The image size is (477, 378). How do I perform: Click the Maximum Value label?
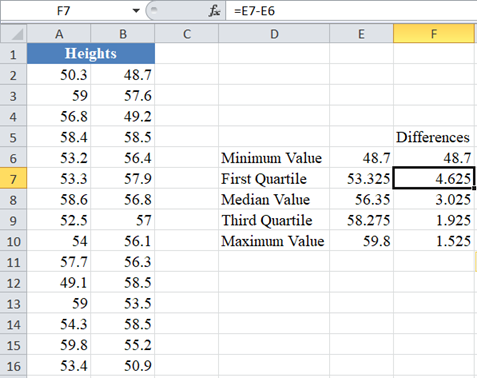(x=274, y=241)
